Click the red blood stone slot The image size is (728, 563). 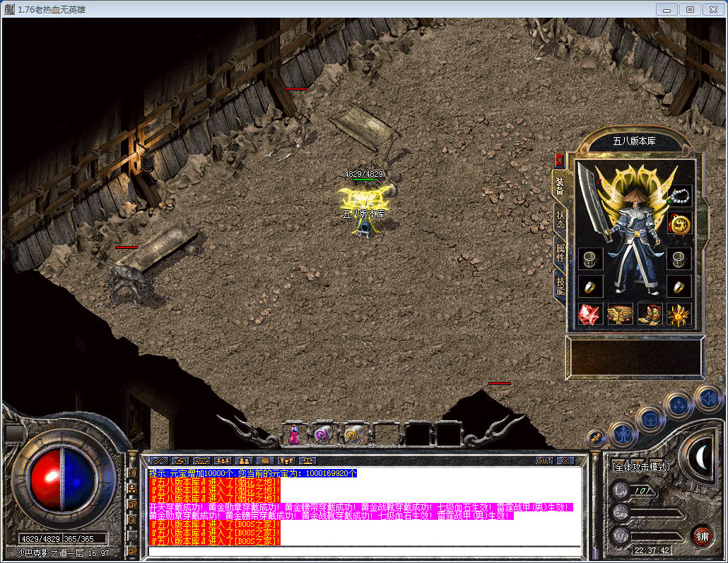[x=590, y=315]
